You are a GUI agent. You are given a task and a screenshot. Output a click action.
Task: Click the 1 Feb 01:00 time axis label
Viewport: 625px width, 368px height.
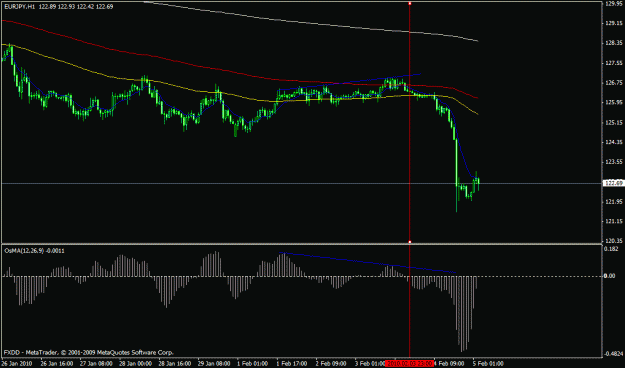pos(252,364)
